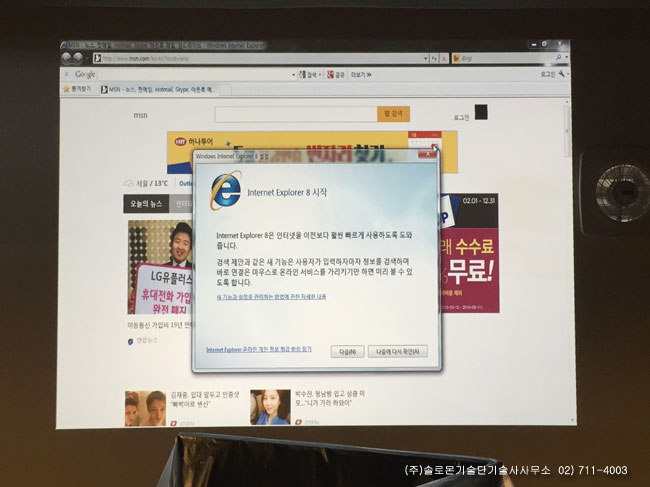Click the address bar with msn.com URL
The width and height of the screenshot is (650, 487).
(261, 58)
